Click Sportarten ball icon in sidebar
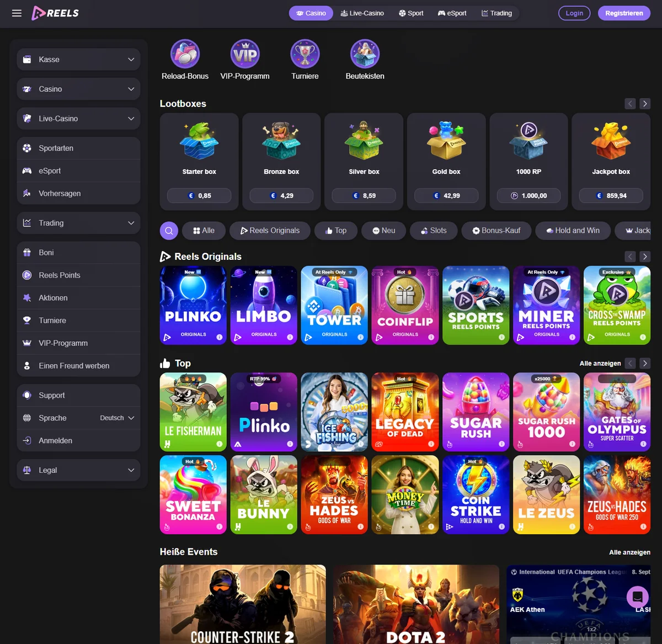This screenshot has width=662, height=644. pos(27,148)
